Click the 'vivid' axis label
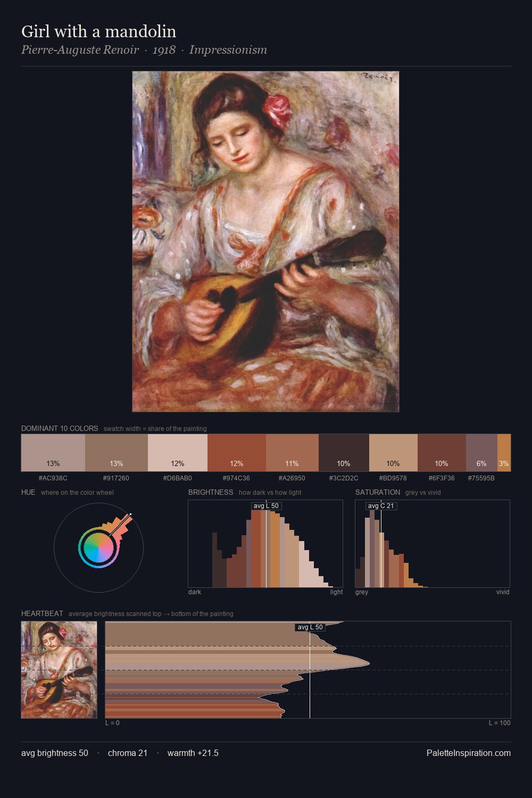 503,592
